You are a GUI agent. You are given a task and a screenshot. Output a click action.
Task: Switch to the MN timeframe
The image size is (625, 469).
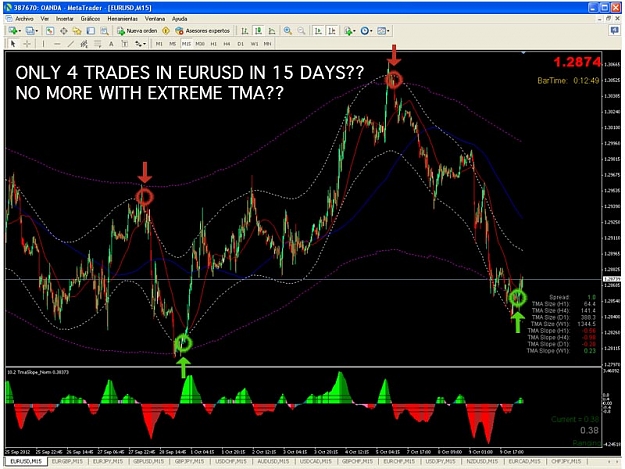tap(267, 44)
